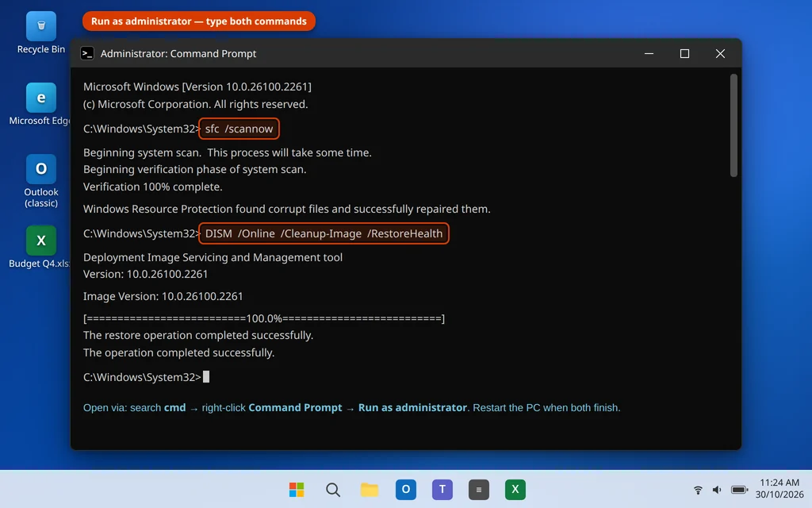
Task: Switch to Teams in the taskbar
Action: (x=442, y=489)
